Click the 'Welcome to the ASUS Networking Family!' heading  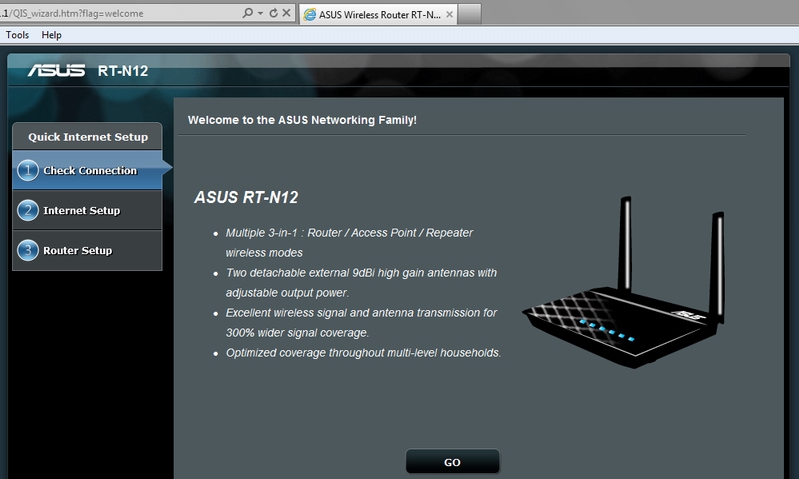point(302,120)
